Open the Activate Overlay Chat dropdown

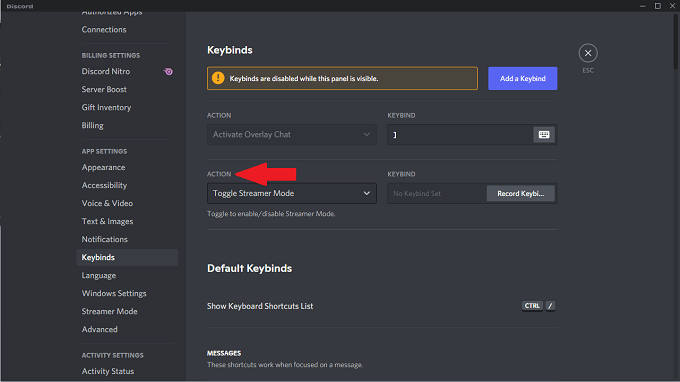(291, 134)
